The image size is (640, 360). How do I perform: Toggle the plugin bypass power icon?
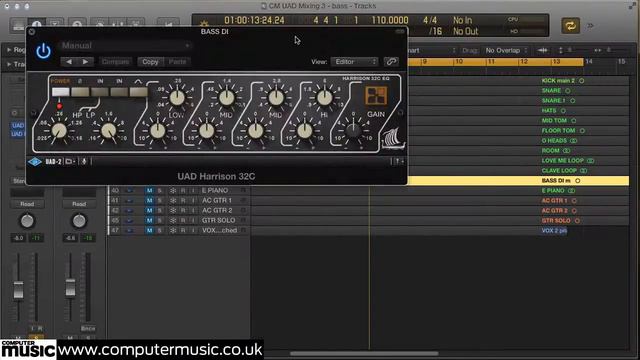[x=43, y=52]
